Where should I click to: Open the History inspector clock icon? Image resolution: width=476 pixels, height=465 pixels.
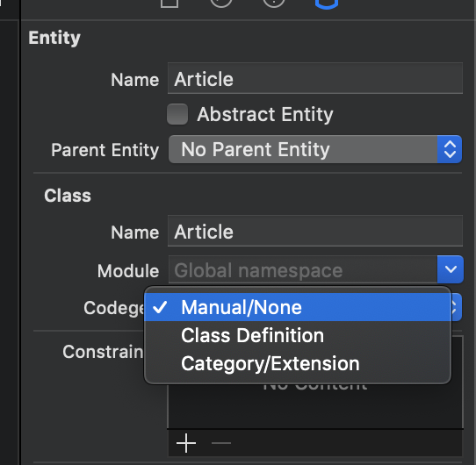[x=221, y=3]
